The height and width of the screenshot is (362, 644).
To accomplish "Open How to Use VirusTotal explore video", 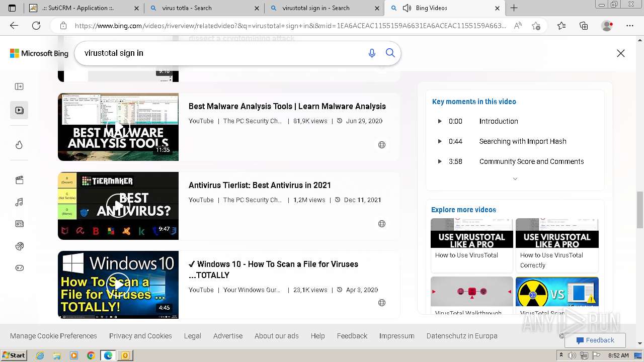I will click(x=472, y=245).
